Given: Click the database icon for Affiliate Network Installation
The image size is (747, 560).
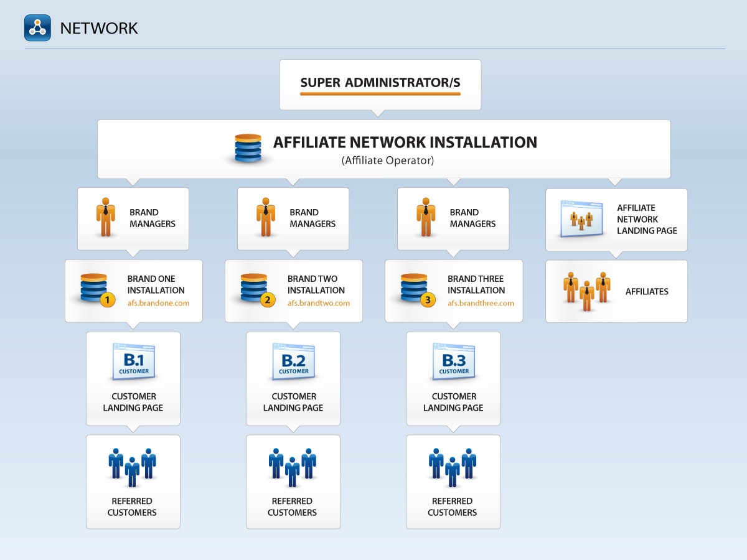Looking at the screenshot, I should [x=248, y=148].
